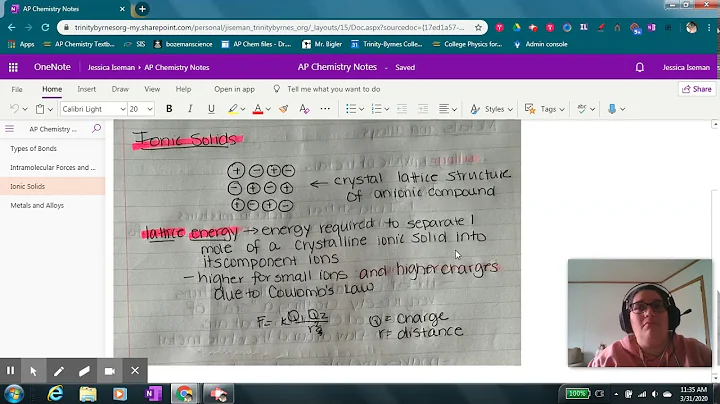The image size is (720, 404).
Task: Click the Format Painter icon
Action: pos(283,109)
